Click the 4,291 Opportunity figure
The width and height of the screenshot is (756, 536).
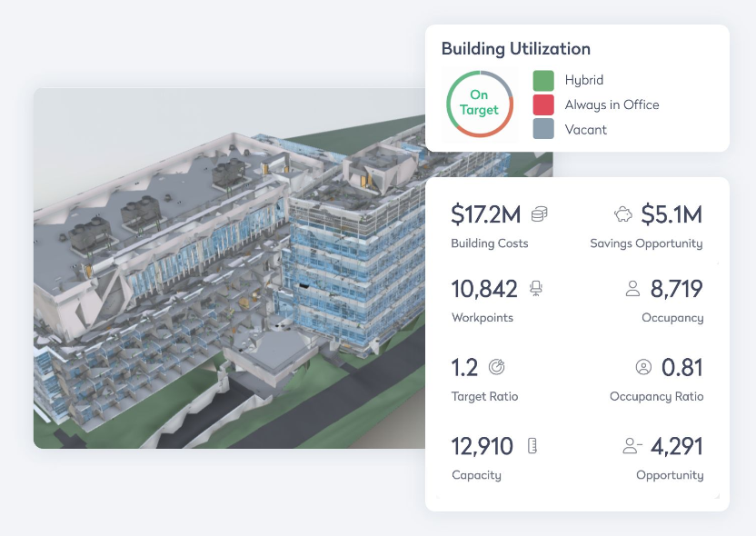click(676, 446)
